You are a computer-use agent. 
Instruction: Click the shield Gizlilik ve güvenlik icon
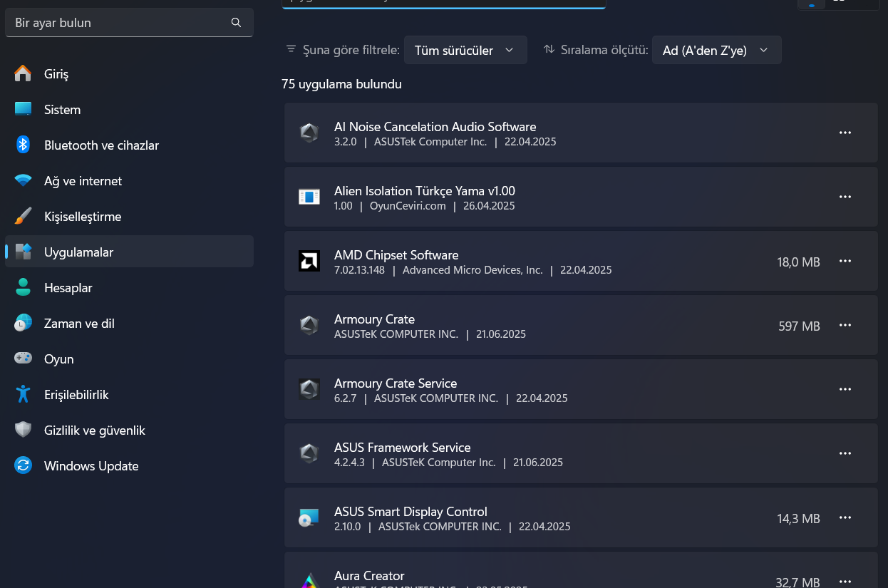(x=23, y=430)
